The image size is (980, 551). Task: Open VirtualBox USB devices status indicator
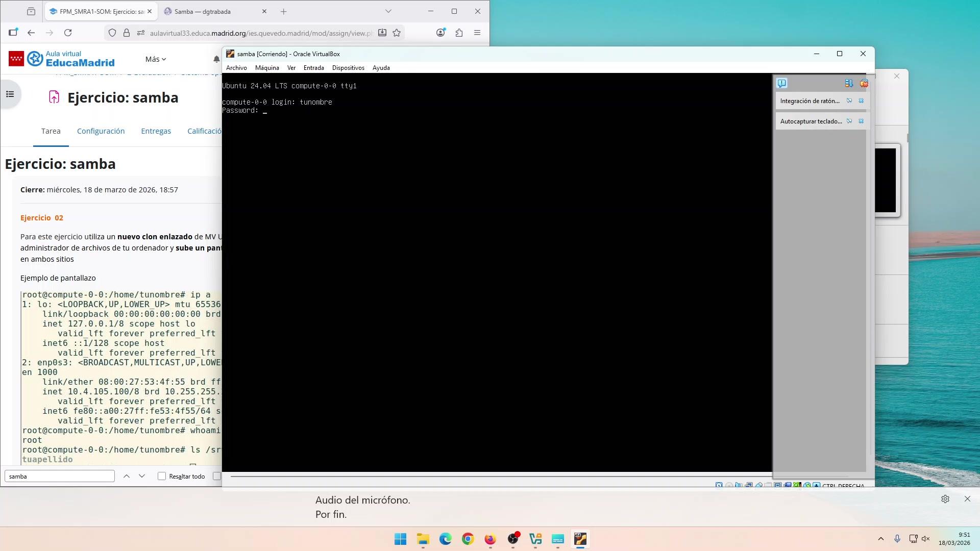pyautogui.click(x=758, y=485)
